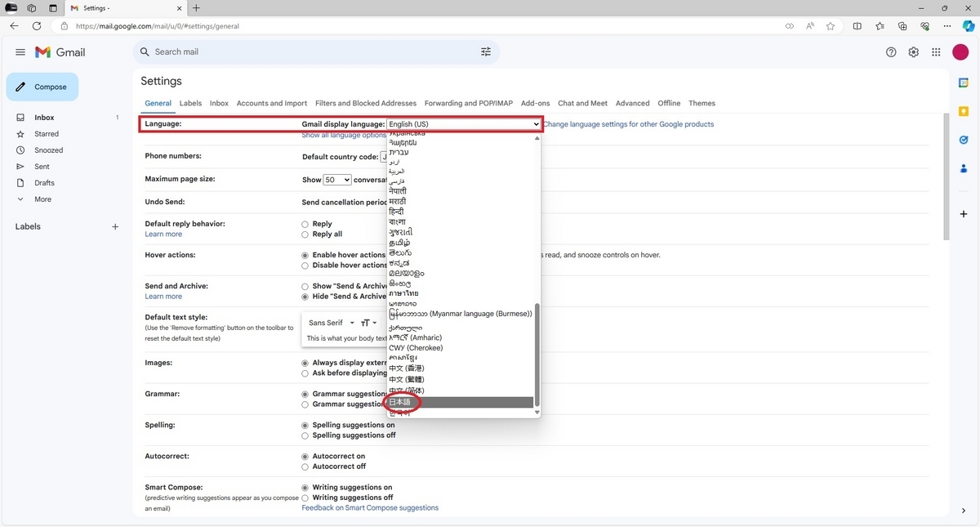The image size is (980, 527).
Task: Click the settings page vertical scrollbar
Action: (x=947, y=176)
